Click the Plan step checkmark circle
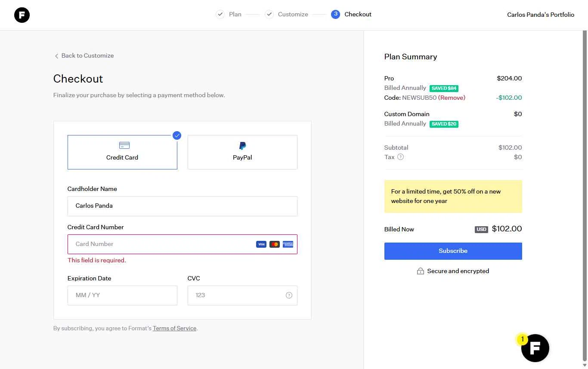The height and width of the screenshot is (369, 588). 220,14
